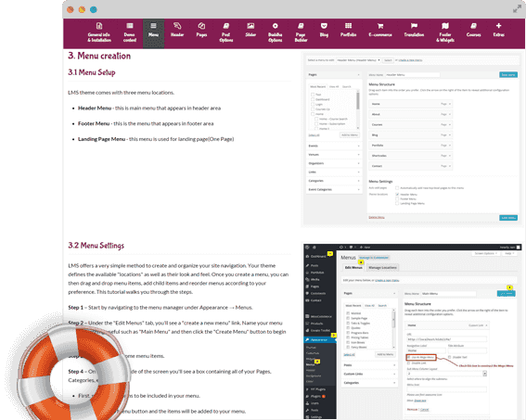Expand the About menu item arrow
The image size is (526, 420).
tap(450, 114)
